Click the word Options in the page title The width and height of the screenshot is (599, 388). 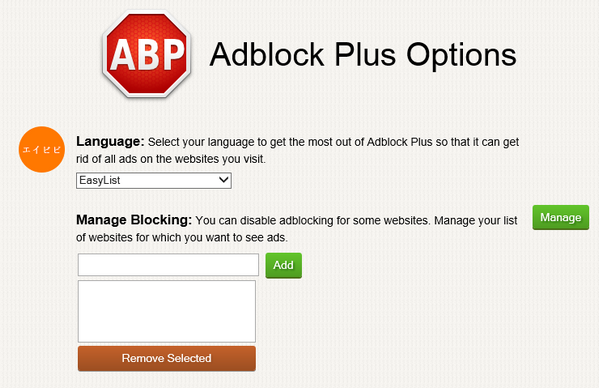tap(461, 56)
